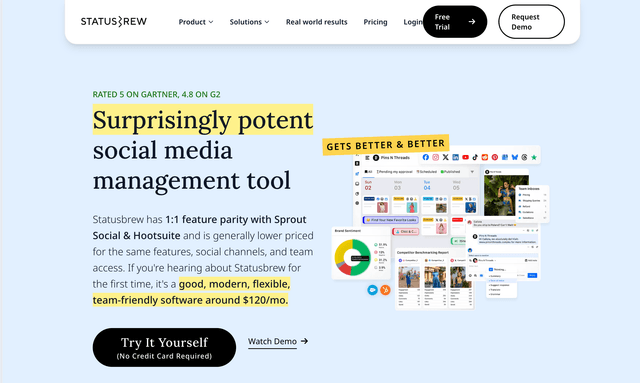Expand the Solutions menu chevron
This screenshot has height=383, width=640.
pos(267,22)
